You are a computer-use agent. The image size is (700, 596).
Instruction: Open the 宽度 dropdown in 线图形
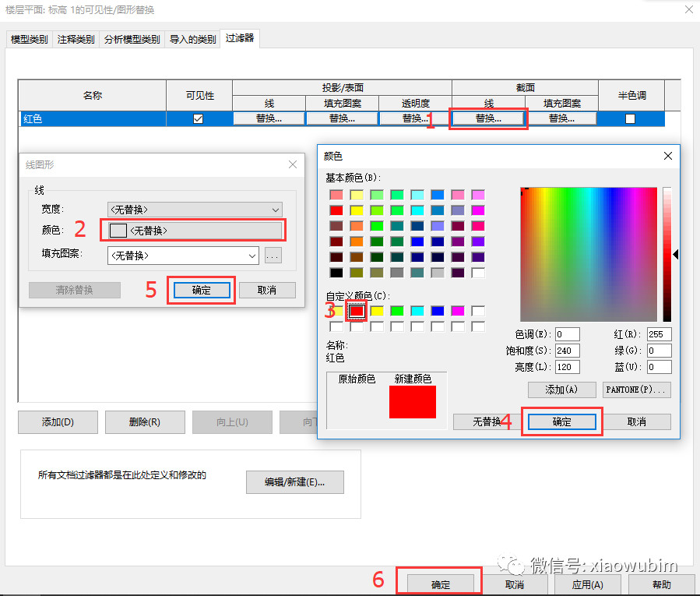pos(195,210)
